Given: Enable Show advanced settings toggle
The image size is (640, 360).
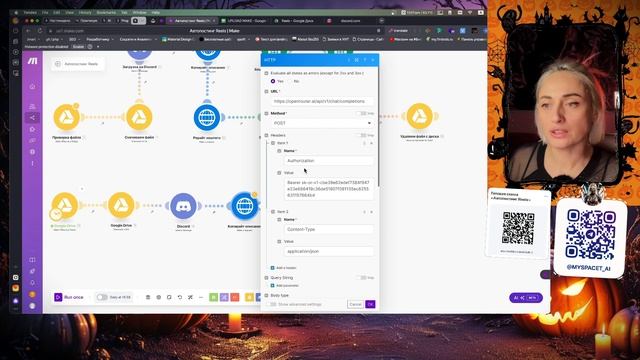Looking at the screenshot, I should (271, 304).
